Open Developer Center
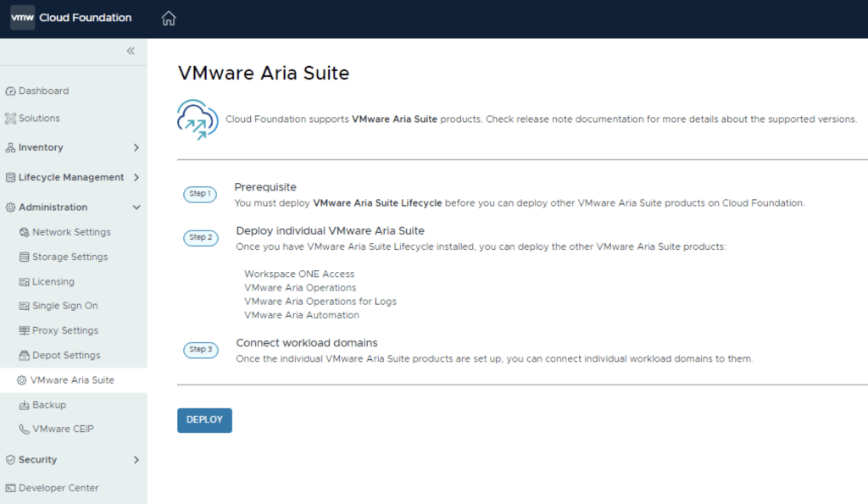The height and width of the screenshot is (504, 868). click(x=58, y=488)
